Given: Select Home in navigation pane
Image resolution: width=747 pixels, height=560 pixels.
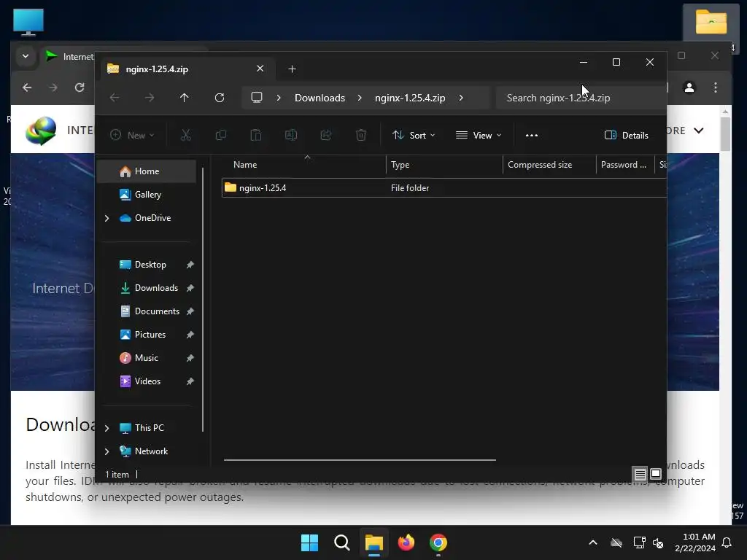Looking at the screenshot, I should (x=147, y=171).
